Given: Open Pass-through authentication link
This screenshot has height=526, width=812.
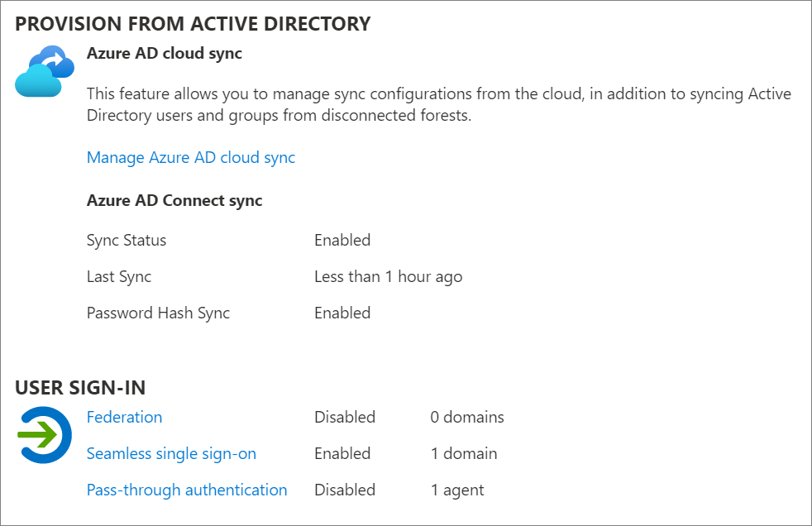Looking at the screenshot, I should click(x=187, y=490).
